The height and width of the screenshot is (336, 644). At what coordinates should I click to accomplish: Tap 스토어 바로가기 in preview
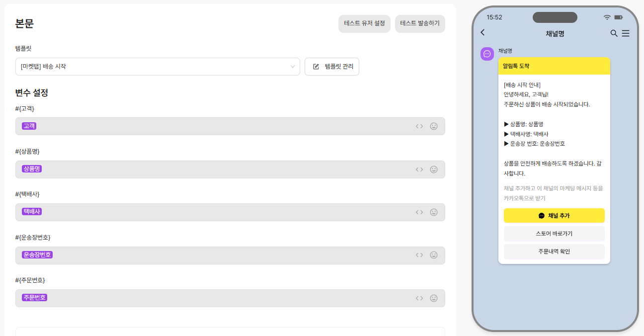(x=554, y=234)
